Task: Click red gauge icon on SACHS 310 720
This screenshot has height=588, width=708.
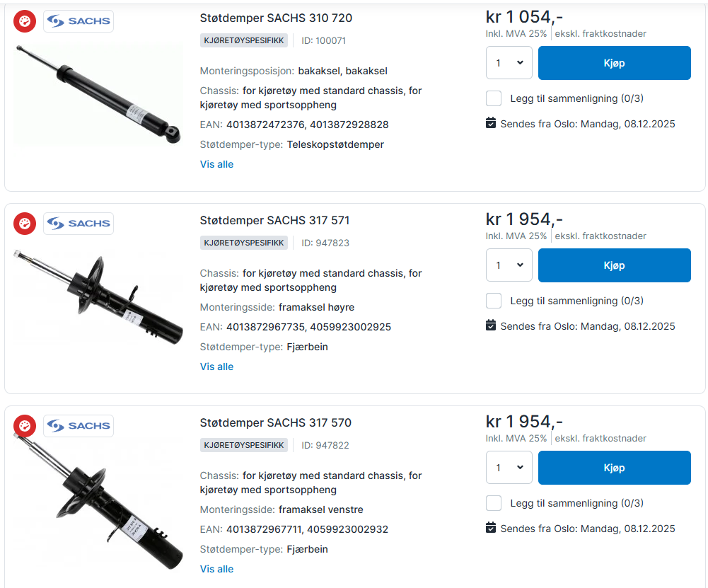Action: pos(25,21)
